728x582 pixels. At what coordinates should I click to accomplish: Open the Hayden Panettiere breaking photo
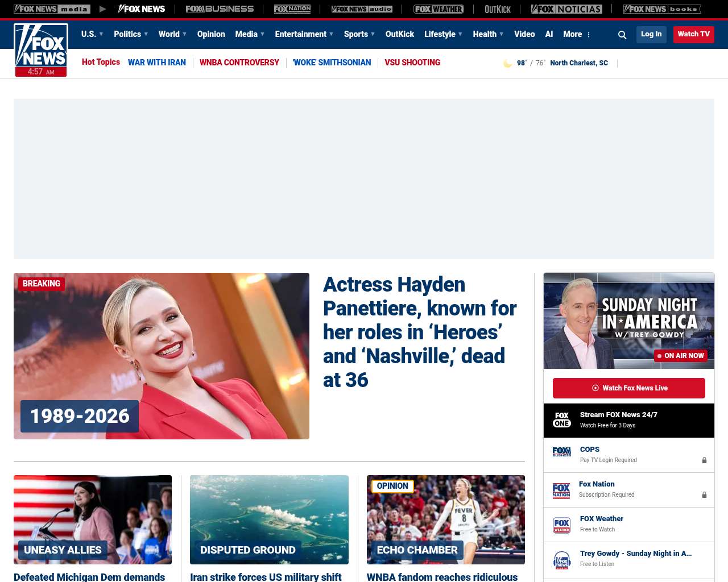point(162,356)
